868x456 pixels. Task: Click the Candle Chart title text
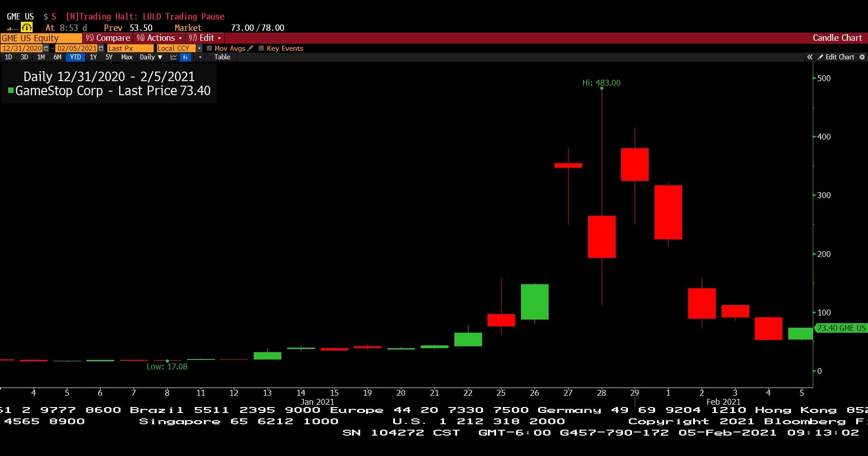[837, 38]
